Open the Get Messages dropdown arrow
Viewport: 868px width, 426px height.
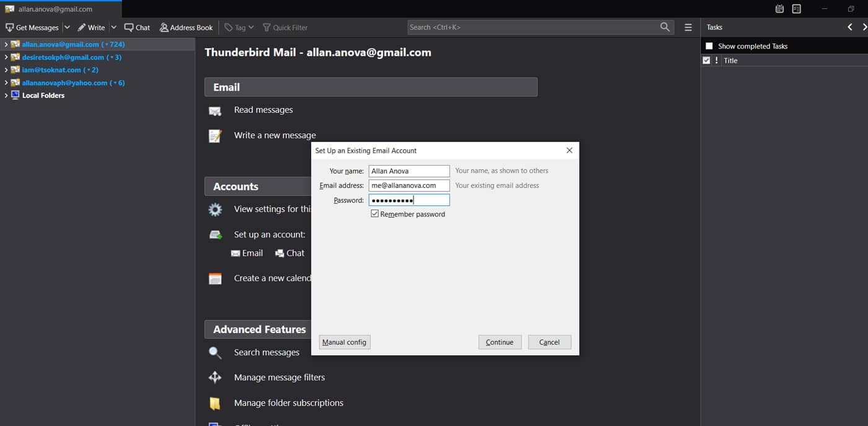click(67, 27)
